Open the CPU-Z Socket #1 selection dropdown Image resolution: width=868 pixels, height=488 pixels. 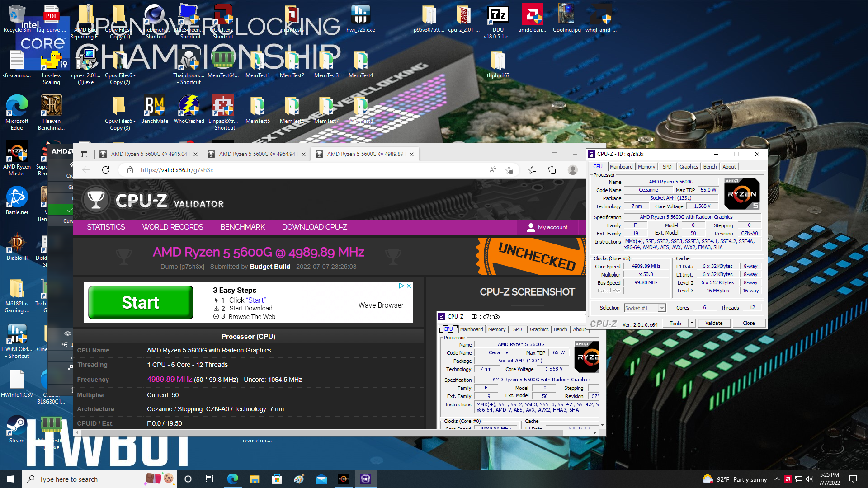[x=645, y=308]
